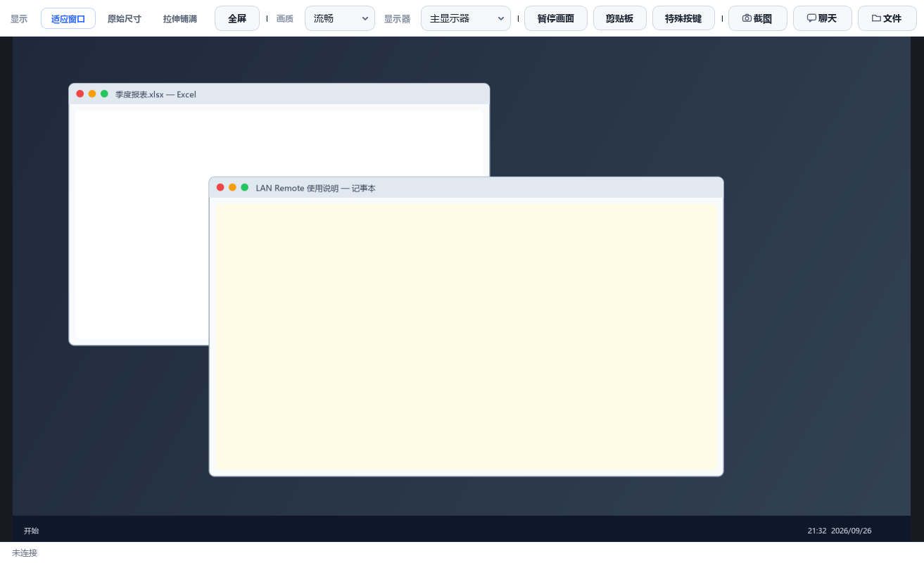Click the 暂停画面 button
Image resolution: width=924 pixels, height=563 pixels.
point(556,18)
